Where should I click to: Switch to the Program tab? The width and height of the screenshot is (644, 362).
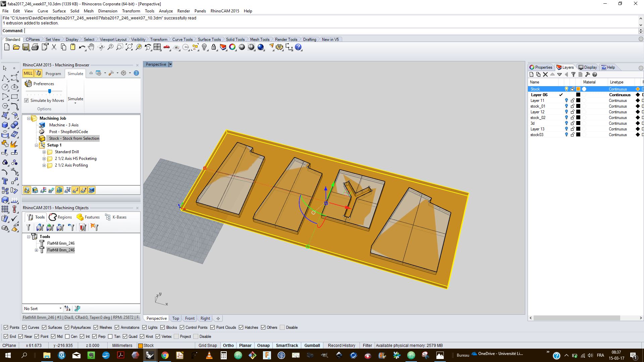click(x=53, y=74)
